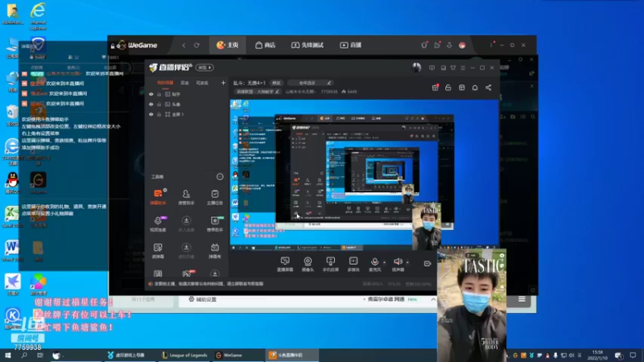Open the gift box icon in the stream toolbar
644x362 pixels.
coord(435,88)
